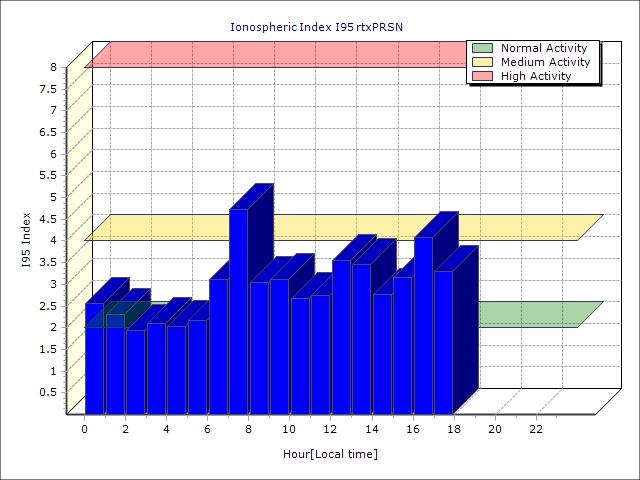Screen dimensions: 640x480
Task: Click the 4.5 tick label on y-axis
Action: point(48,218)
